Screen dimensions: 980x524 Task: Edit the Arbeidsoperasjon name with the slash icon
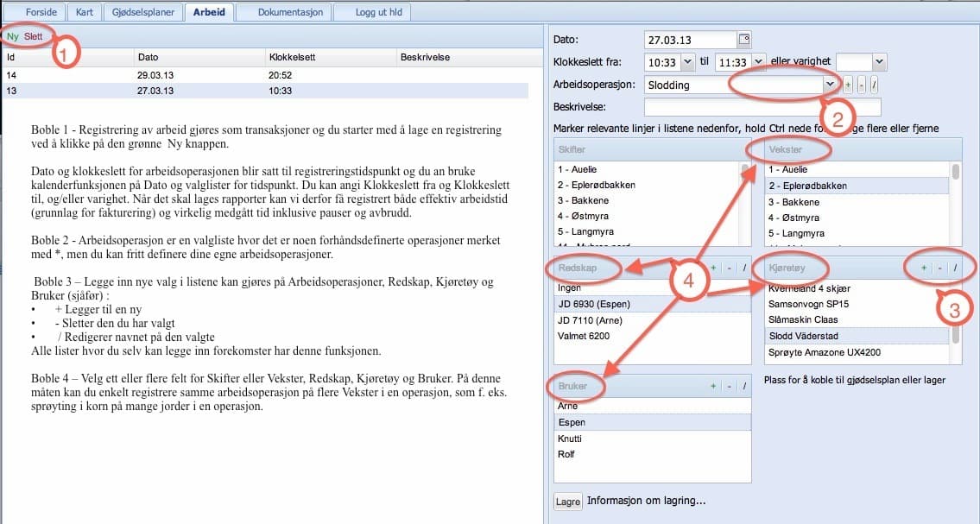[x=875, y=85]
